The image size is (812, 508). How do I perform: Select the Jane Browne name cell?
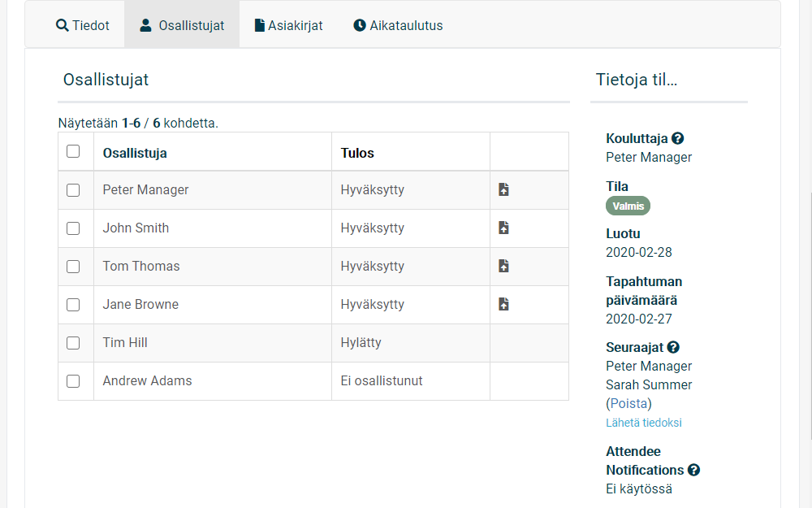(212, 304)
